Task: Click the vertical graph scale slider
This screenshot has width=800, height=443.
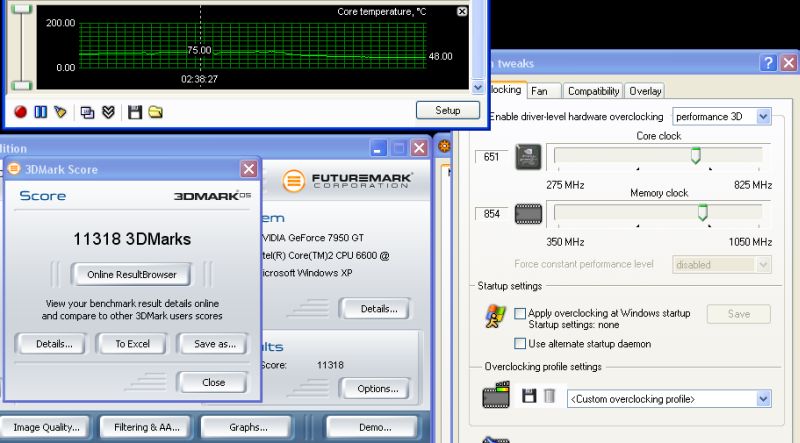Action: (x=21, y=47)
